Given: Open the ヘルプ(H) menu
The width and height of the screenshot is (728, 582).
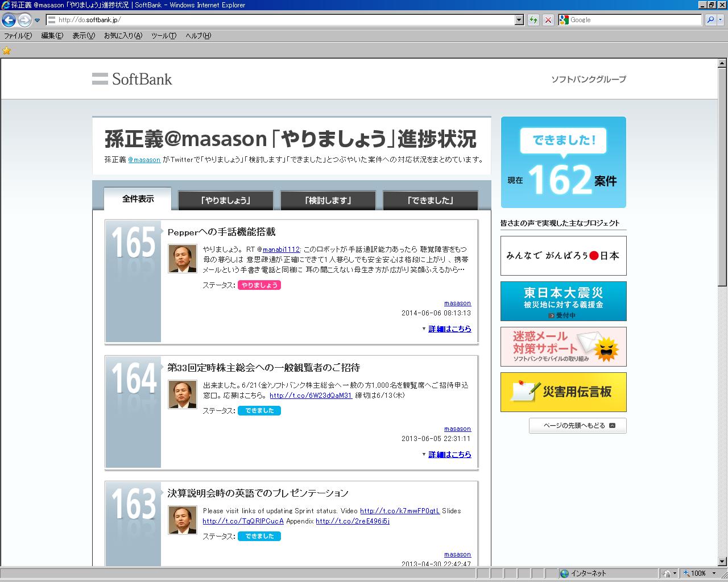Looking at the screenshot, I should click(x=198, y=35).
